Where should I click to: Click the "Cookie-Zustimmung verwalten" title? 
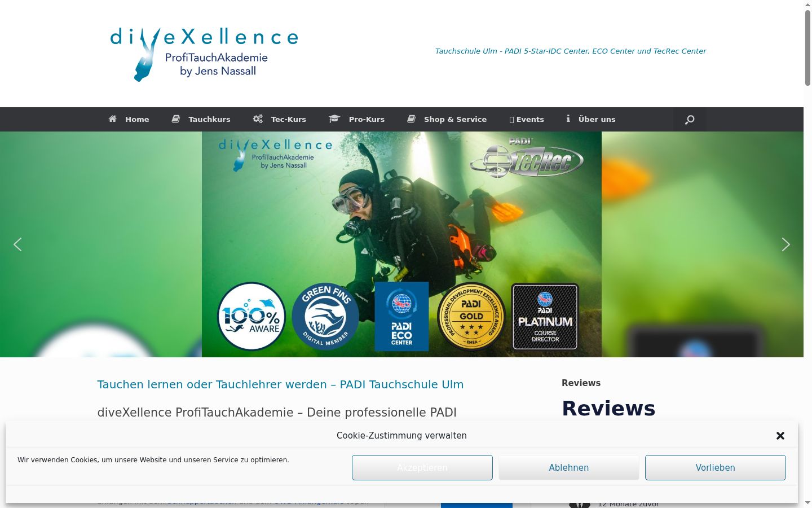401,436
